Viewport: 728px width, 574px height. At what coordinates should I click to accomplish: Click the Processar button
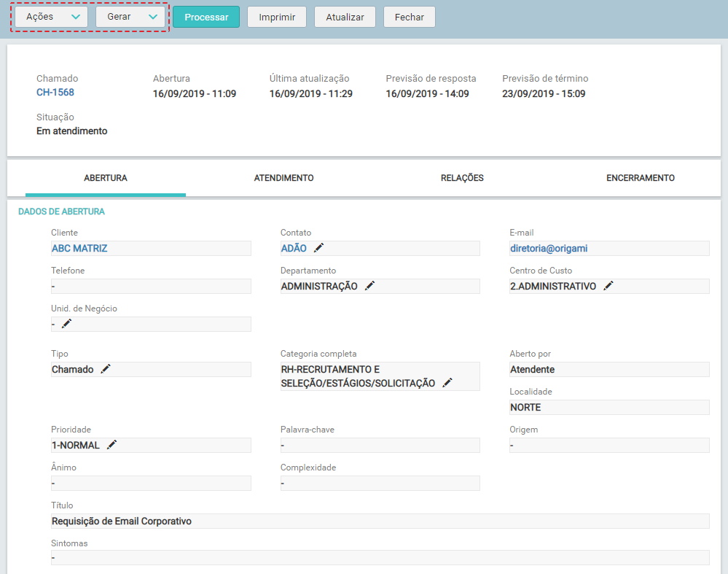click(x=206, y=18)
